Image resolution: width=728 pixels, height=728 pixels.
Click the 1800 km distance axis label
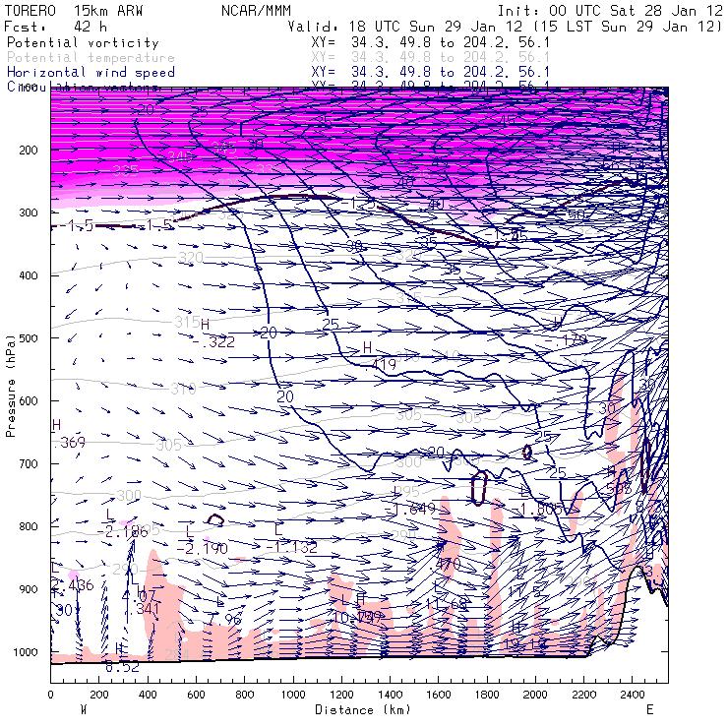(487, 695)
